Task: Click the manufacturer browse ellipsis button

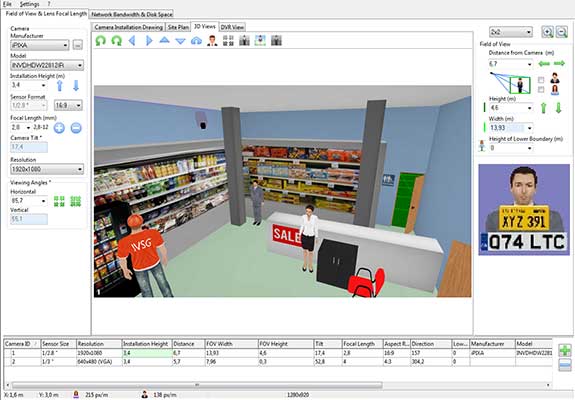Action: 77,45
